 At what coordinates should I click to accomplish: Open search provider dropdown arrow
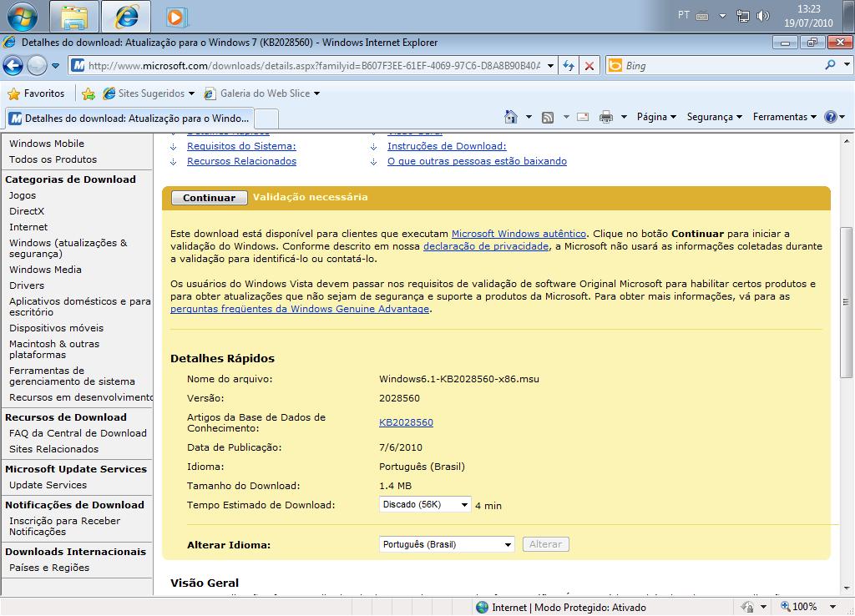pos(847,65)
